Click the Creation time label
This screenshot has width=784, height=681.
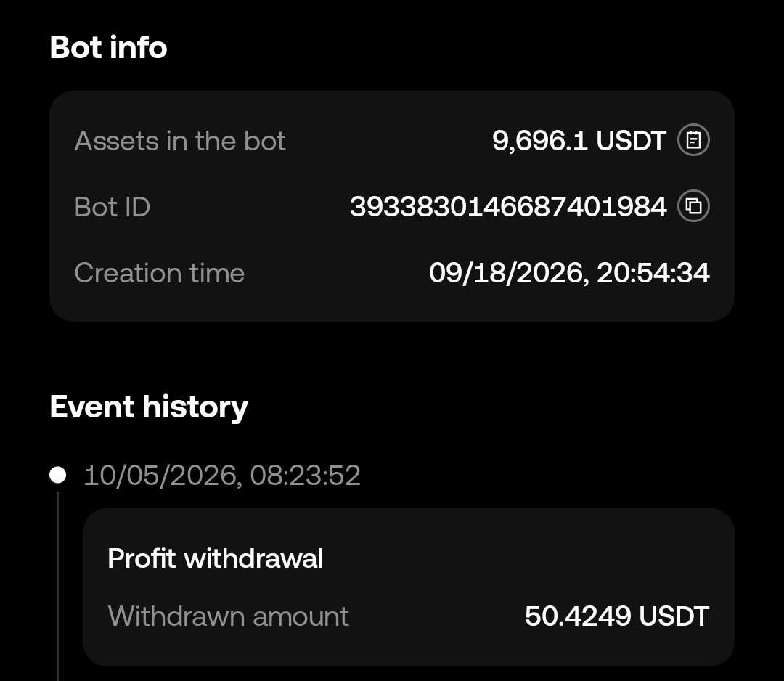pyautogui.click(x=160, y=273)
